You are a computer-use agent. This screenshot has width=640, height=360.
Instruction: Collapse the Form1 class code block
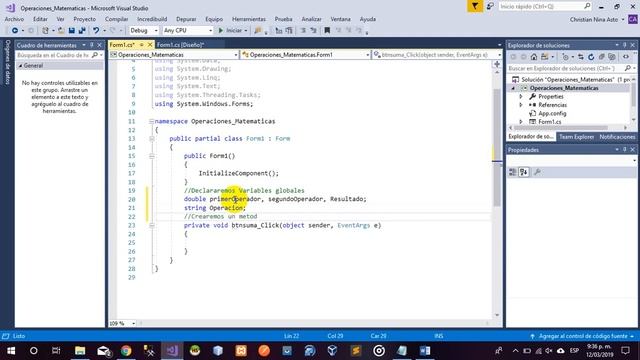pos(151,139)
